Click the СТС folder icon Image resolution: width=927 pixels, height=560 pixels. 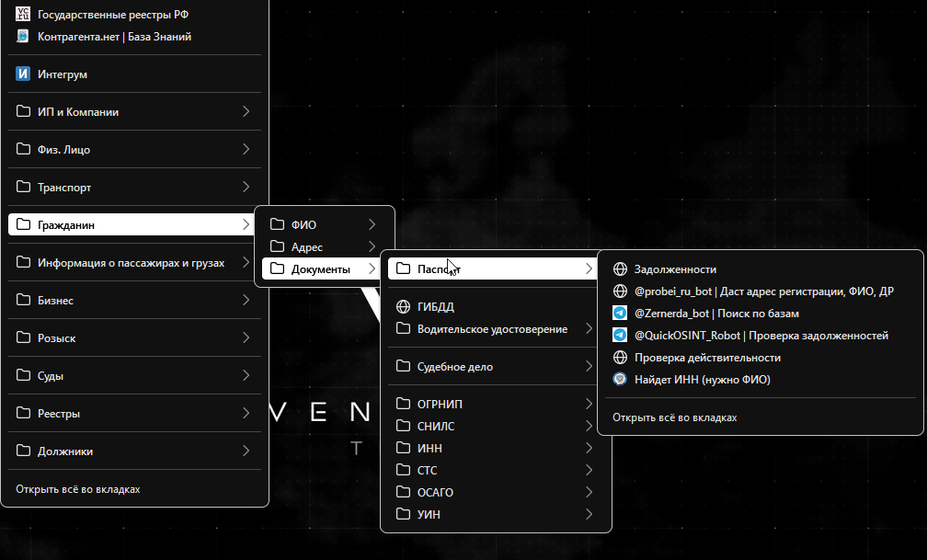pyautogui.click(x=403, y=470)
